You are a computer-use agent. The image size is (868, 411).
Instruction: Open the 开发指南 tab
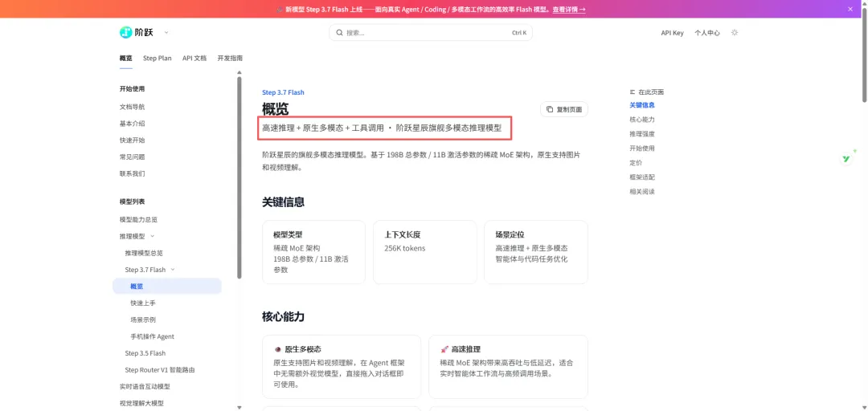tap(230, 58)
